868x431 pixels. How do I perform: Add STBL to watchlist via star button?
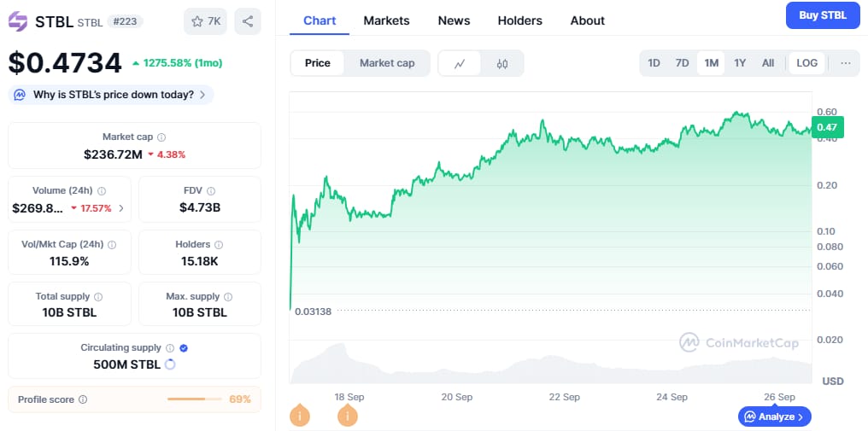click(205, 21)
